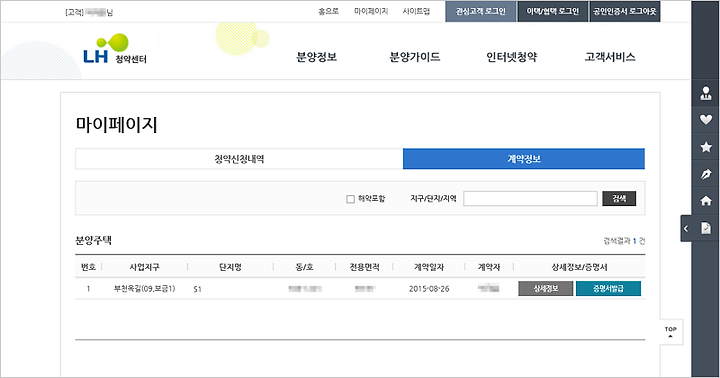
Task: Focus the 지구/단지/지역 search field
Action: coord(530,198)
